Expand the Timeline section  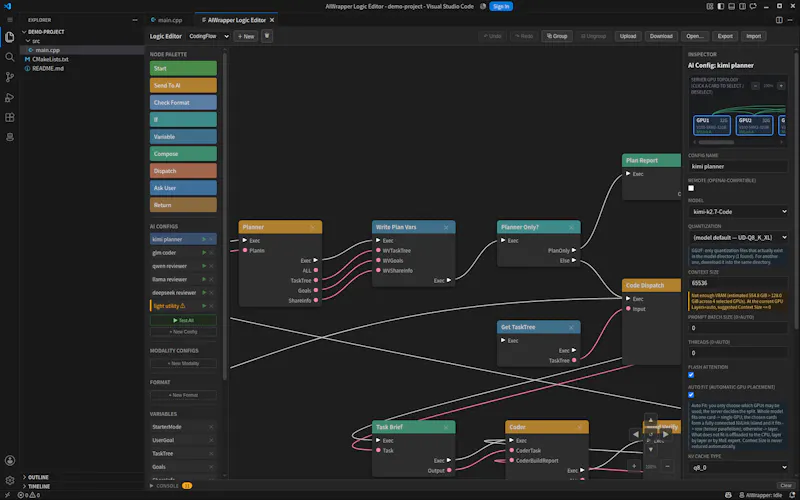tap(39, 486)
